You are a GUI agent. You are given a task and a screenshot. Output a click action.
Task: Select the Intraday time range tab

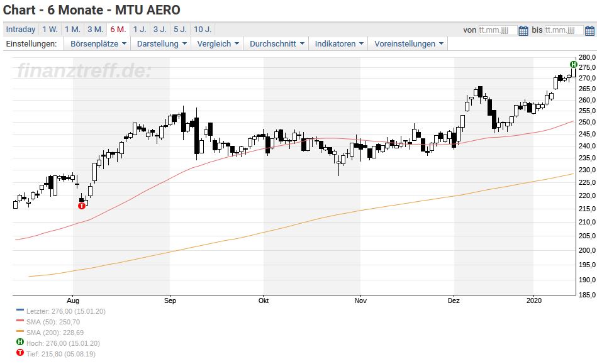coord(21,30)
